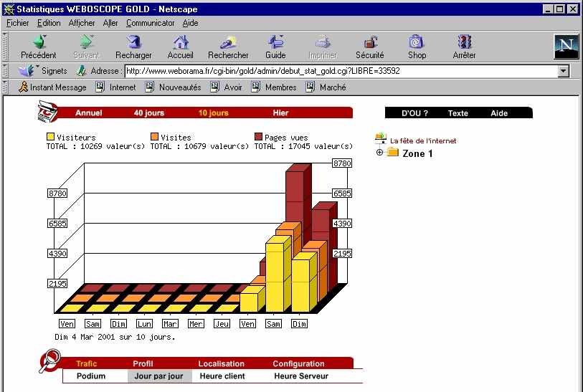This screenshot has width=583, height=392.
Task: Switch to the Texte view
Action: tap(458, 113)
